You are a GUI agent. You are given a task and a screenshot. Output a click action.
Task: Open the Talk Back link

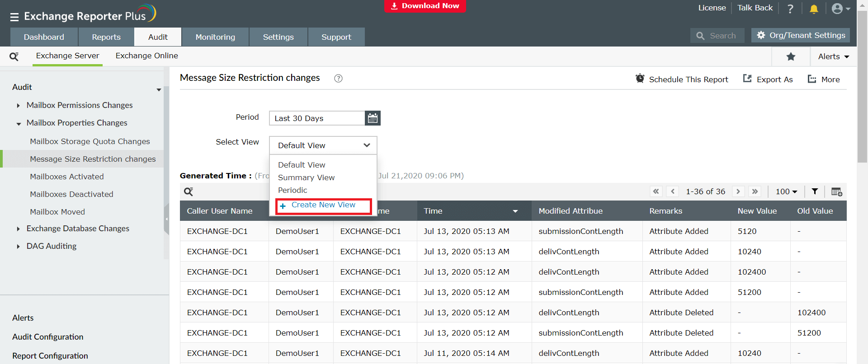(x=755, y=8)
